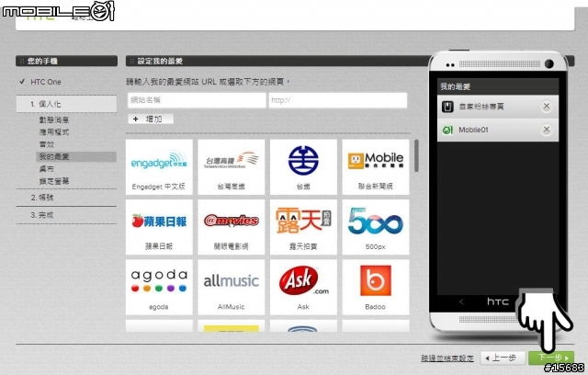Click the 網站名稱 input field

click(x=197, y=100)
